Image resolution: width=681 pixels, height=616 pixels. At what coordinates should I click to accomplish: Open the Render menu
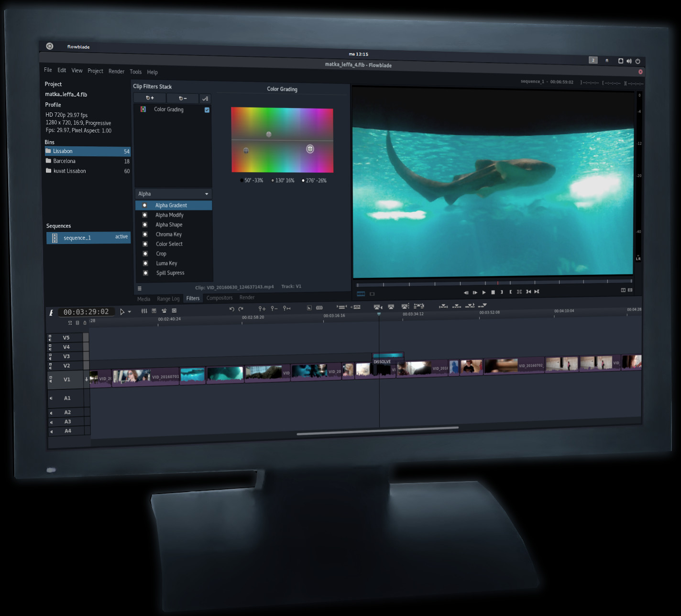[x=116, y=71]
